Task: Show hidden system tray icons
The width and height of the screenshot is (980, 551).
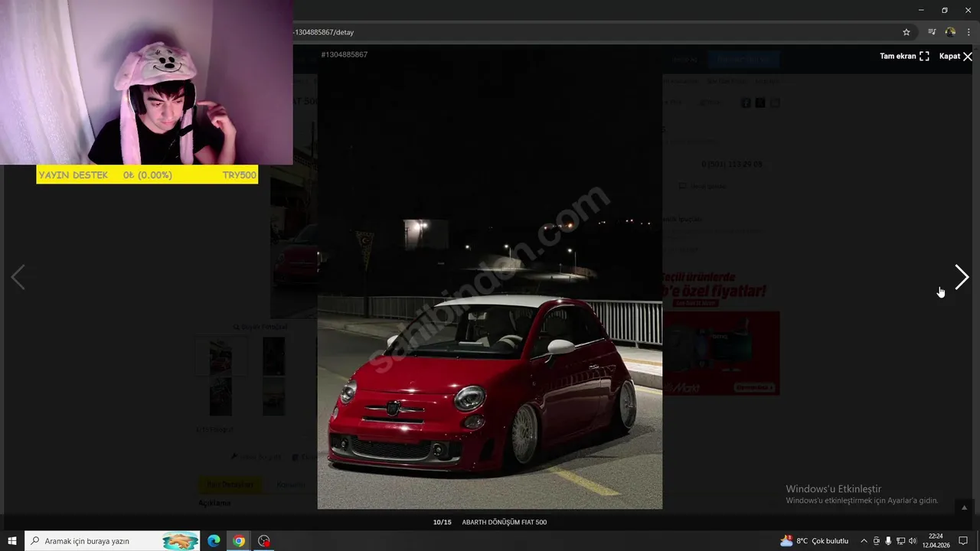Action: pos(864,541)
